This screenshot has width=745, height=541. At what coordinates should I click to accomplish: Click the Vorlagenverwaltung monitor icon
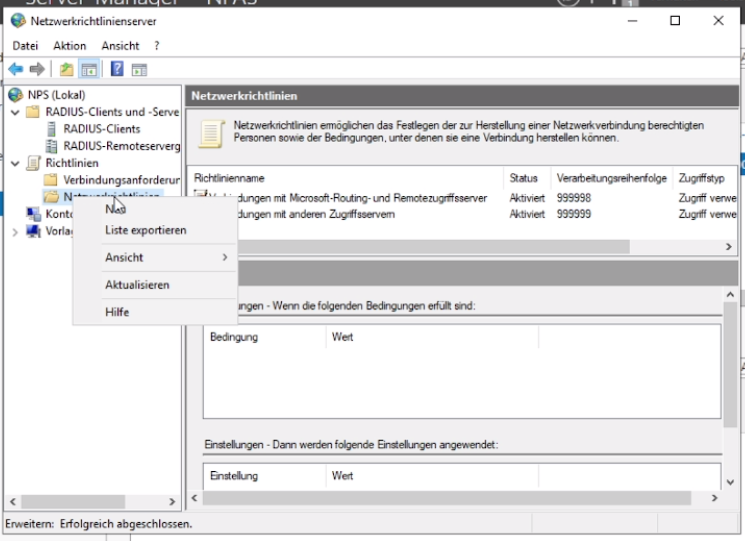point(33,231)
